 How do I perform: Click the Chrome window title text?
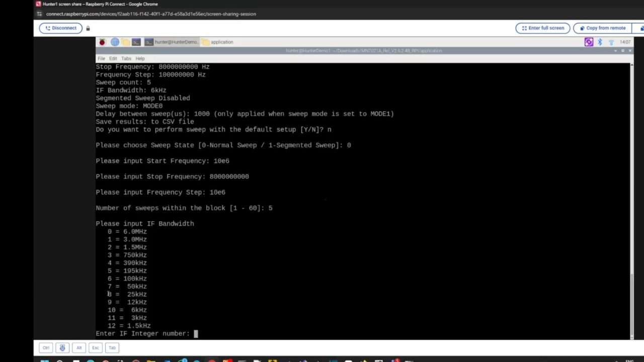pos(100,4)
